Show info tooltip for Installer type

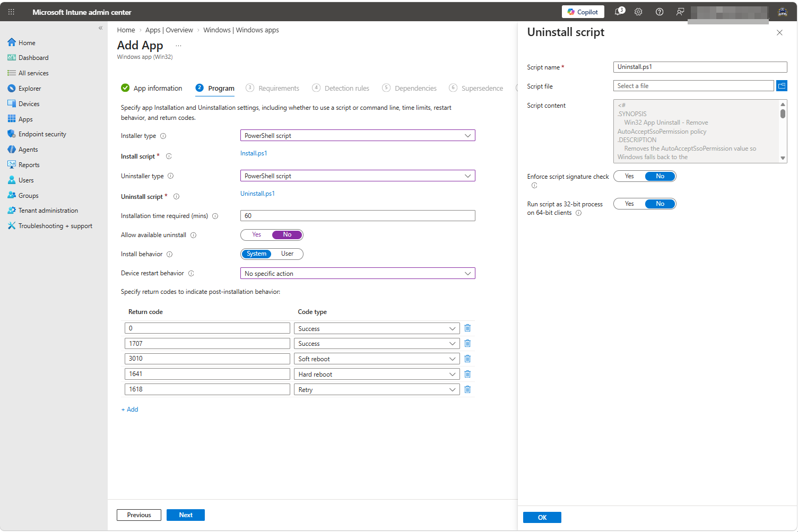(x=163, y=136)
